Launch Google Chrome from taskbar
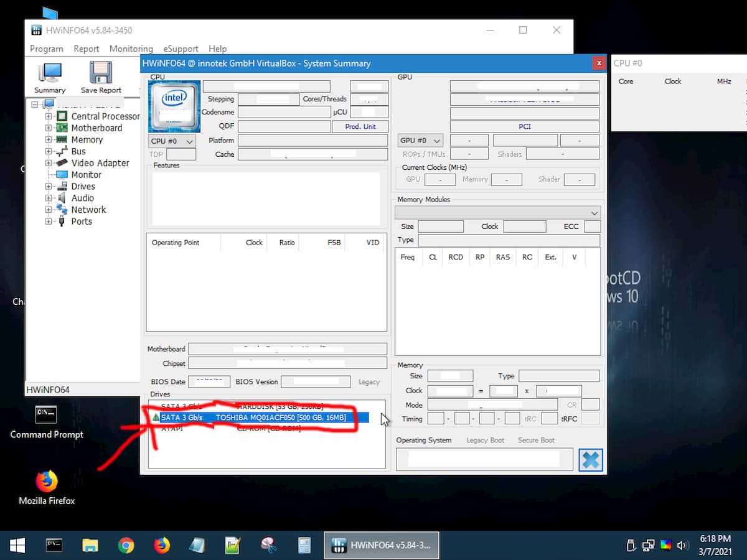 click(x=126, y=546)
